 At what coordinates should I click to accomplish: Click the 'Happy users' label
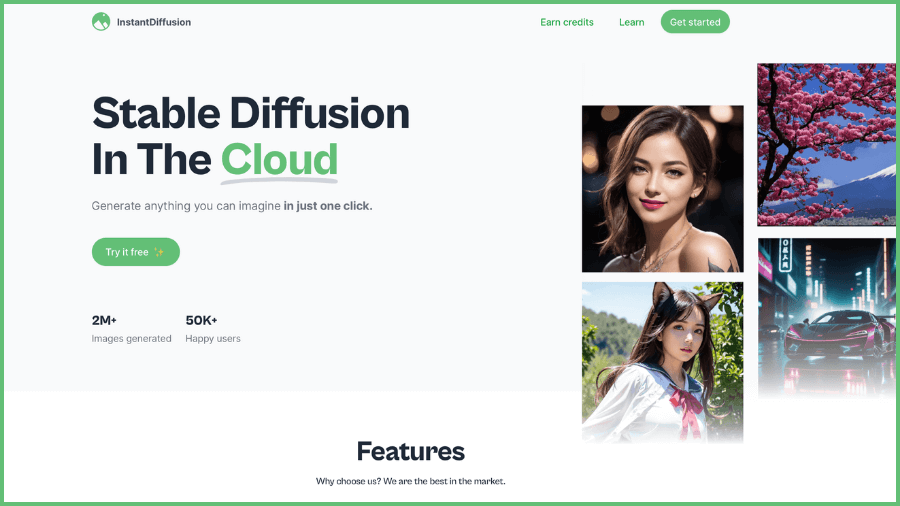[x=213, y=338]
